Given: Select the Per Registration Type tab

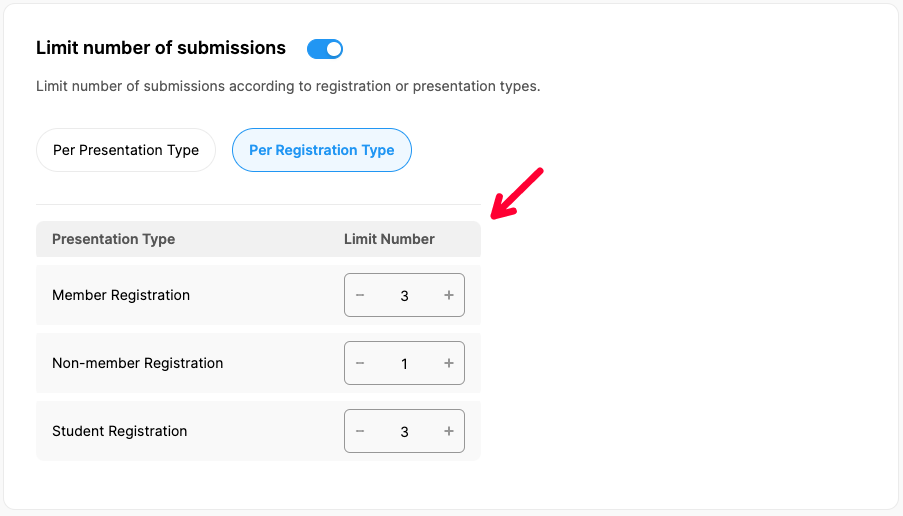Looking at the screenshot, I should click(x=322, y=150).
